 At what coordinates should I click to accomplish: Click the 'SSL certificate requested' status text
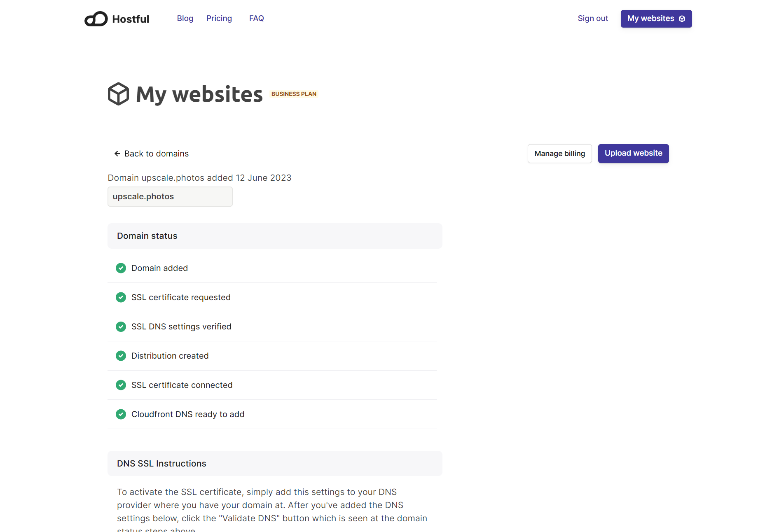tap(181, 297)
